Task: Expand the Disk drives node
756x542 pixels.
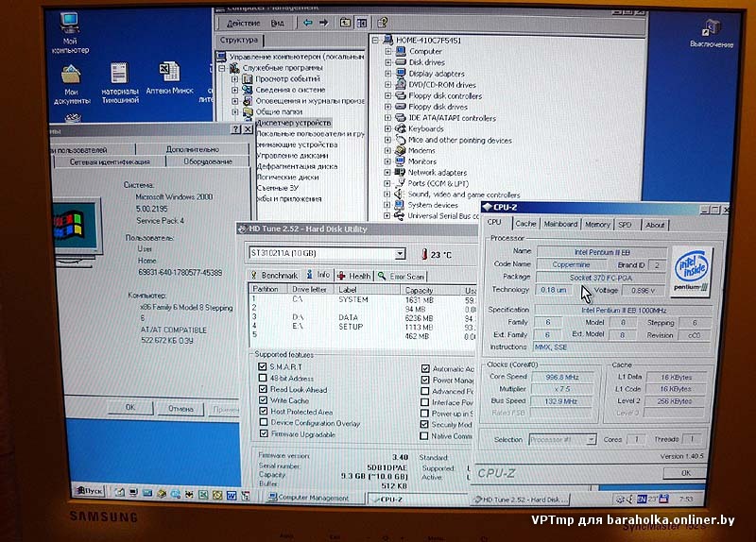Action: [388, 62]
